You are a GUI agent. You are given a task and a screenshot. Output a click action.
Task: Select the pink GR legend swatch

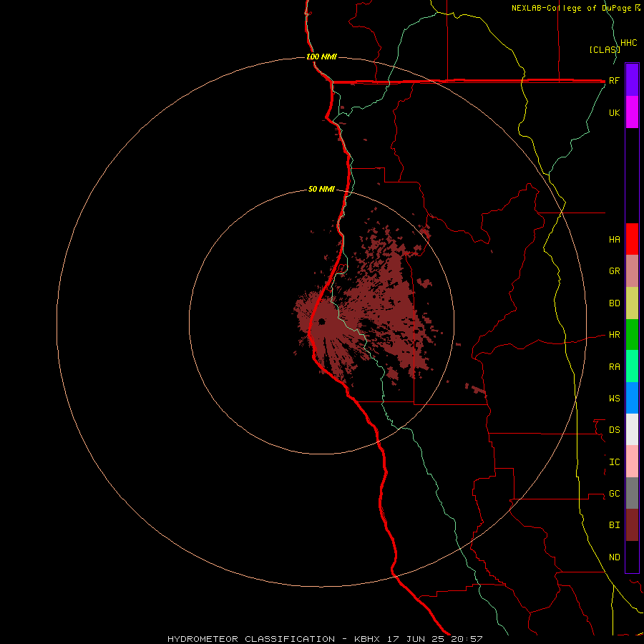pos(632,271)
